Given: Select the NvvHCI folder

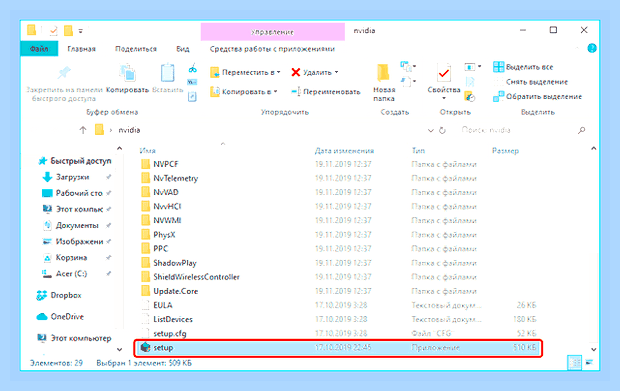Looking at the screenshot, I should coord(161,206).
